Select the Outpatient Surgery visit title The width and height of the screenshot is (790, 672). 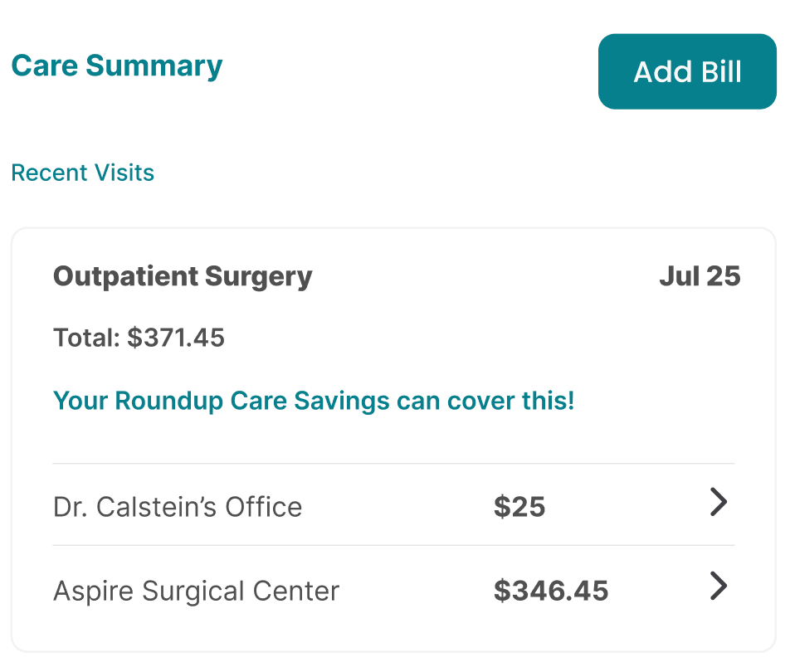[x=183, y=276]
